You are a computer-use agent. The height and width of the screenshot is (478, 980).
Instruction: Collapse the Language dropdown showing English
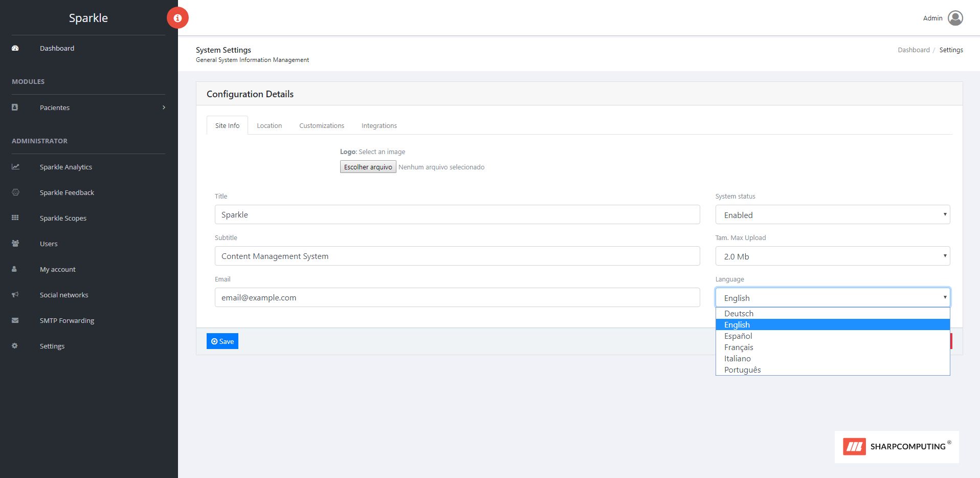click(x=833, y=298)
